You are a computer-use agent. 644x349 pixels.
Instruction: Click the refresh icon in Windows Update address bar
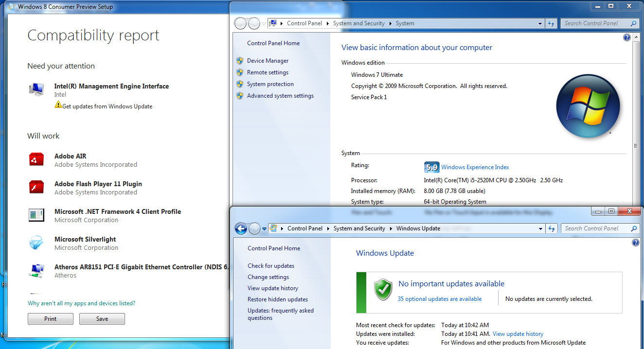(551, 228)
